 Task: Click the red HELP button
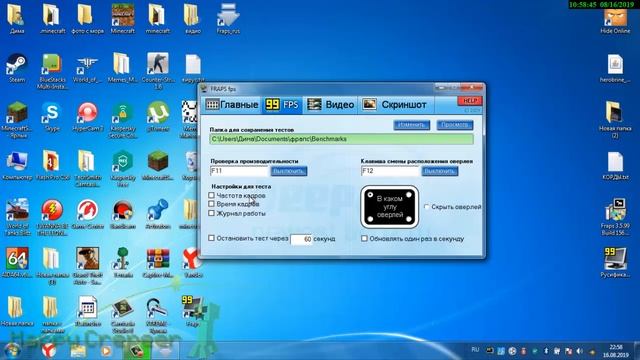click(470, 101)
